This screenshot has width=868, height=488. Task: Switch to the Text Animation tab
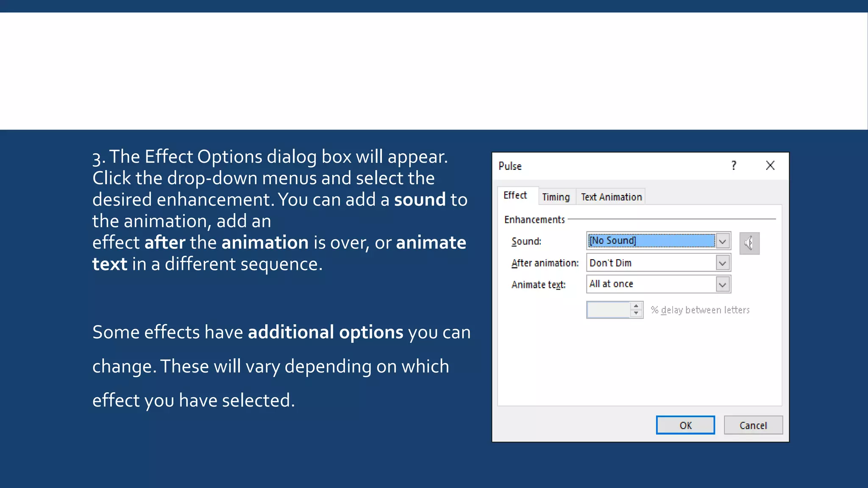pos(611,197)
